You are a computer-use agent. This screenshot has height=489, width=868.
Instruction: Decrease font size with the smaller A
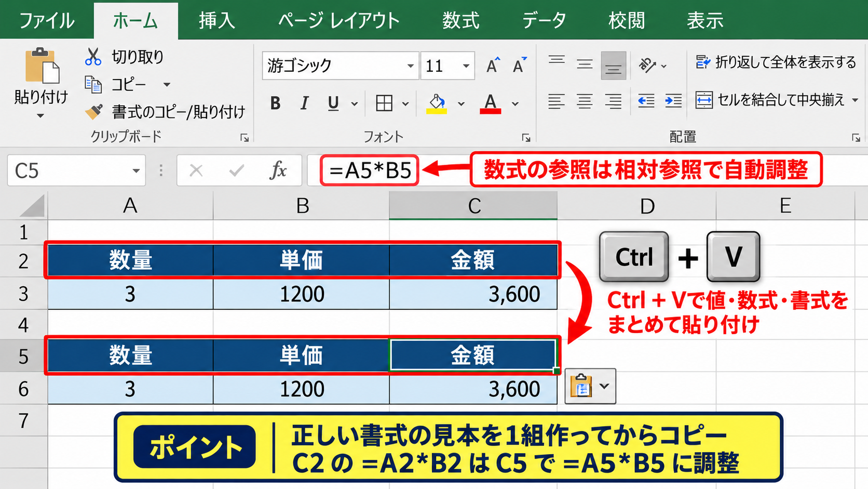coord(519,65)
